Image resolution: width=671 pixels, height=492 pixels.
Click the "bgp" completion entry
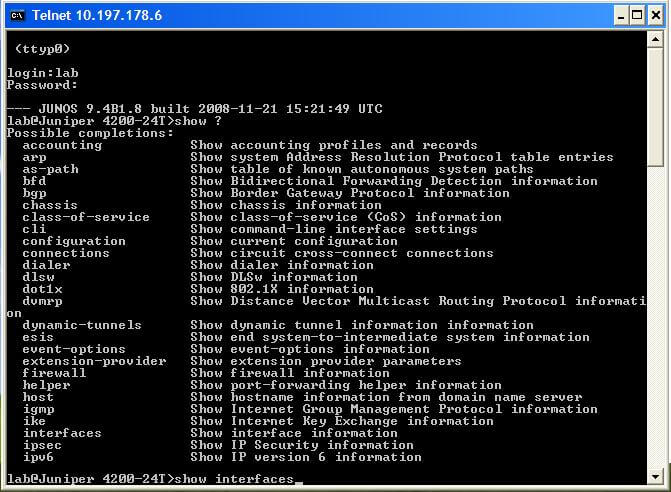point(35,193)
